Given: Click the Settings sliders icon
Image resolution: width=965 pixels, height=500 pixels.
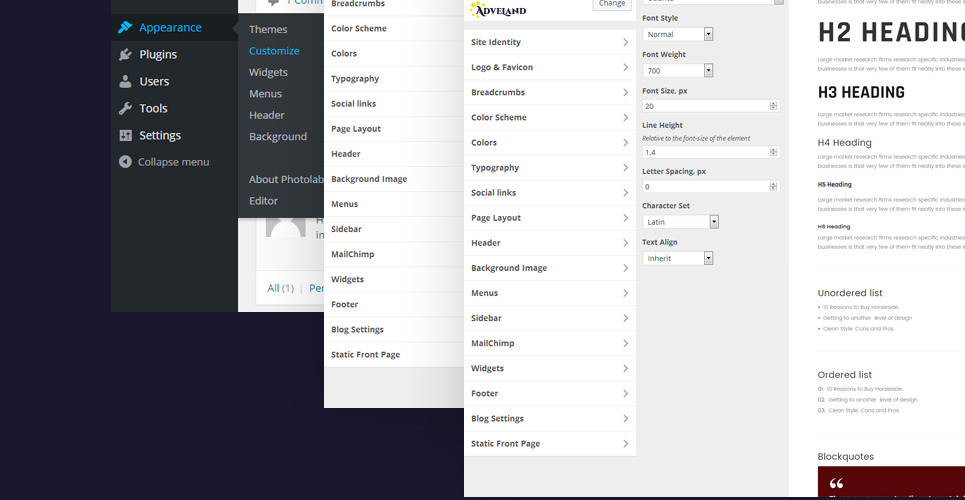Looking at the screenshot, I should 125,136.
